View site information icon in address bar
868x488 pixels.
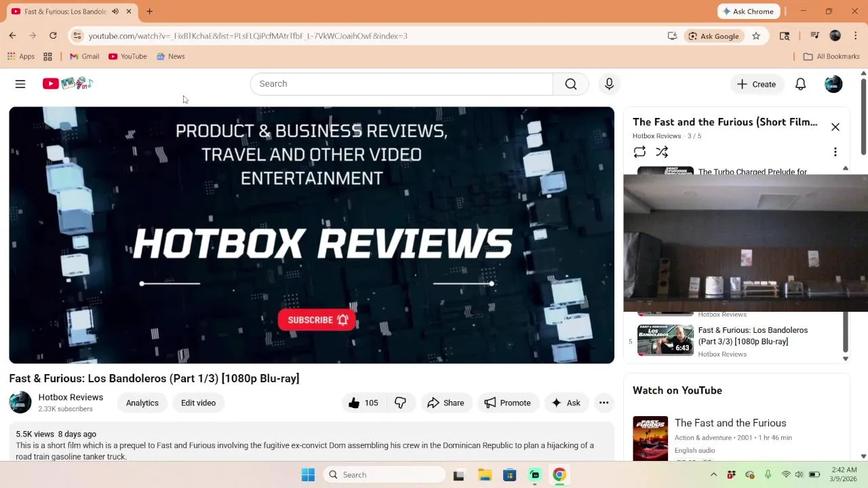coord(77,36)
